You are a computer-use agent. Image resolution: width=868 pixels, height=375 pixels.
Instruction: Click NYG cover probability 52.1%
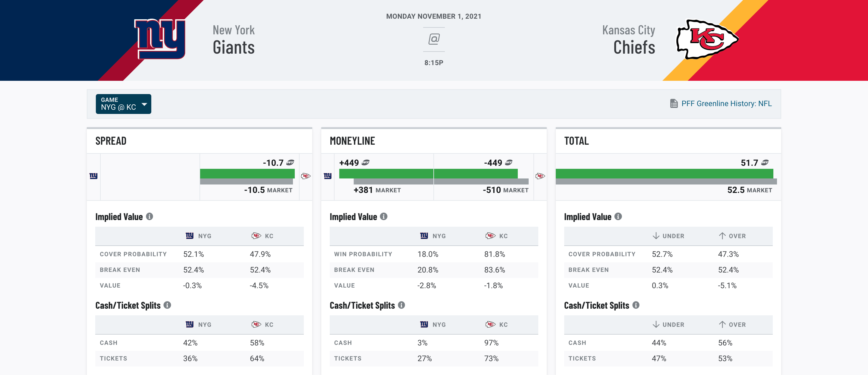(194, 254)
